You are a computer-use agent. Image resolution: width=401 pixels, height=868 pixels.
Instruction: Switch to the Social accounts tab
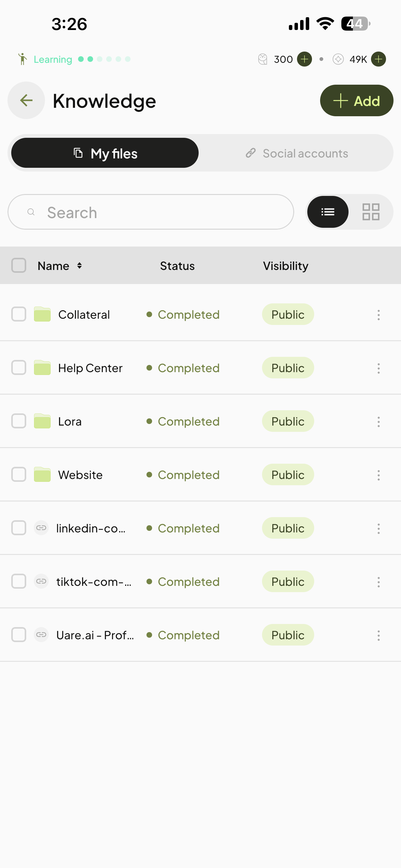[296, 153]
